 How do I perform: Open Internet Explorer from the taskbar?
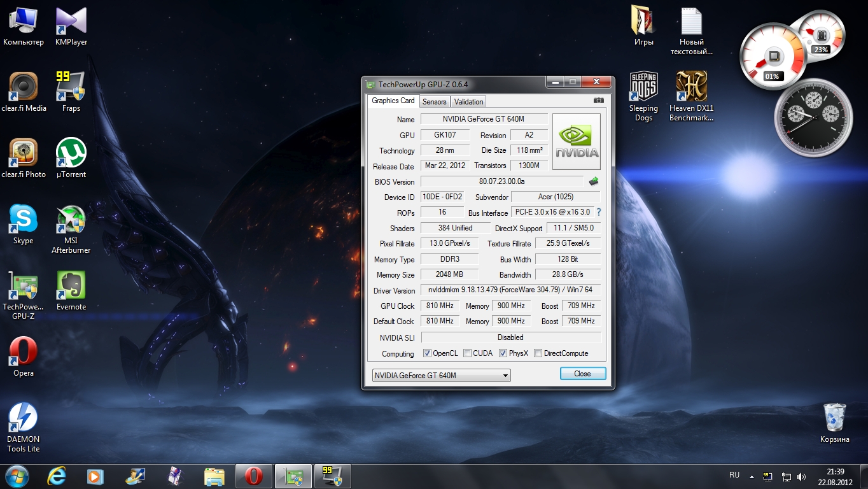[57, 476]
